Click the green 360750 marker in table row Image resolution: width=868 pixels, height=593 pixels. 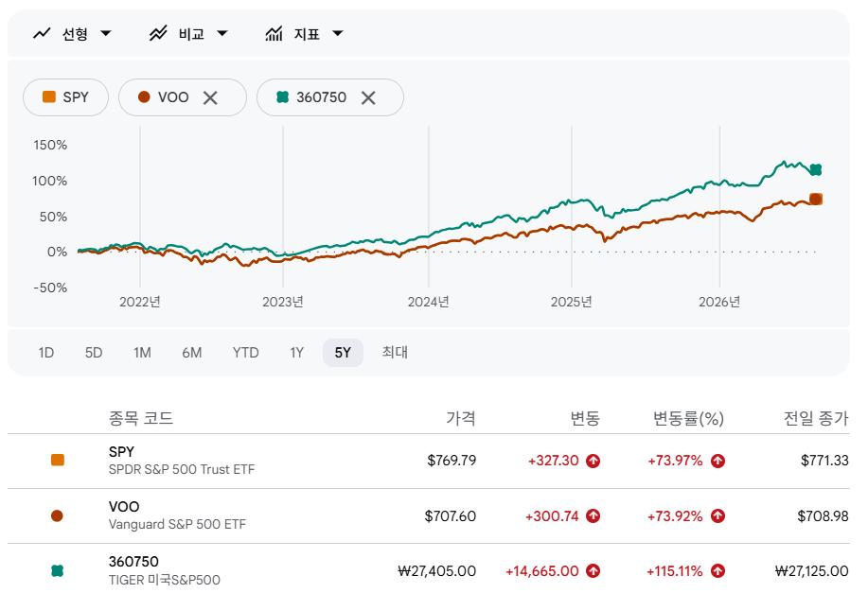click(57, 571)
